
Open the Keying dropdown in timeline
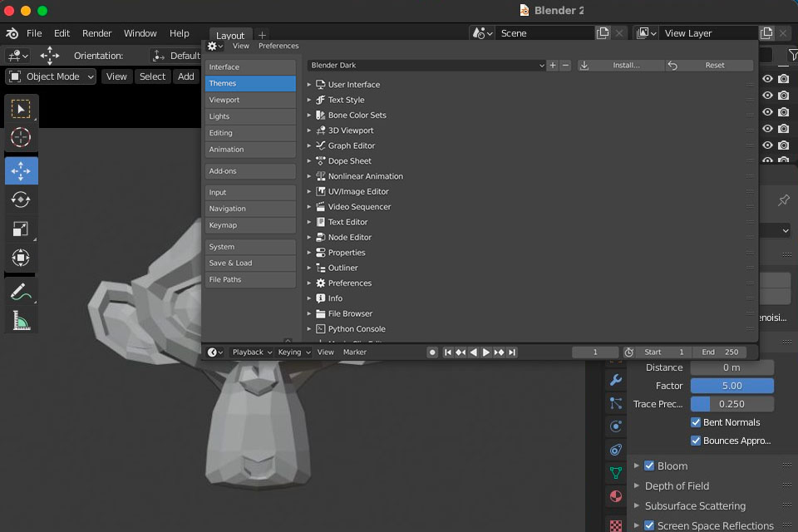(293, 352)
